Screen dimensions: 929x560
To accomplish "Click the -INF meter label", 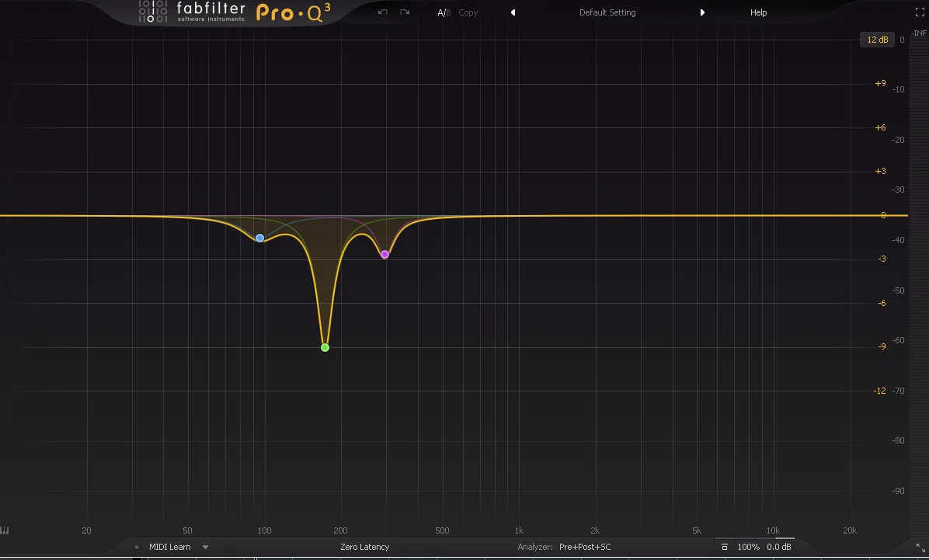I will coord(919,33).
